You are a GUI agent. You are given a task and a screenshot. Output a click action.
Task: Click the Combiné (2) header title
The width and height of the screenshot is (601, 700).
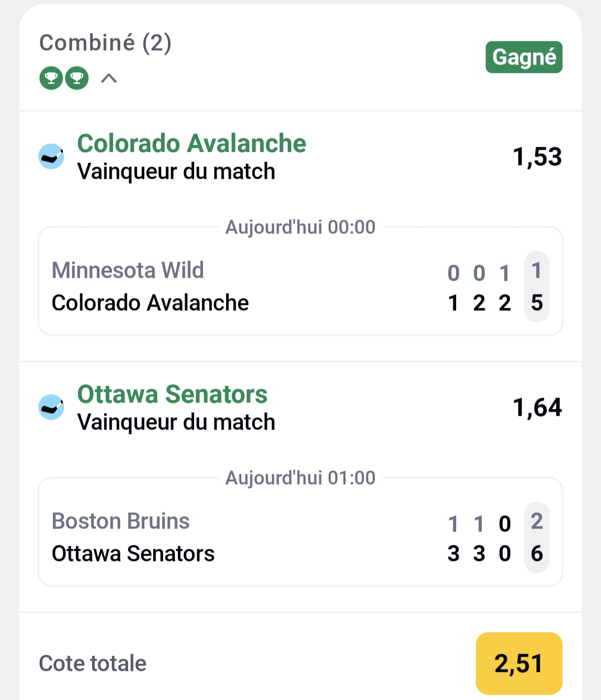tap(105, 43)
